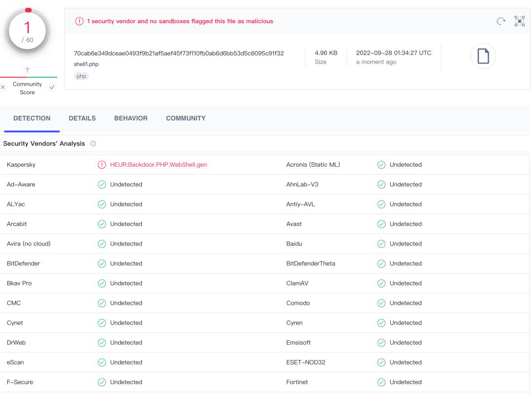532x394 pixels.
Task: Click the green check icon for Arcabit
Action: click(102, 224)
